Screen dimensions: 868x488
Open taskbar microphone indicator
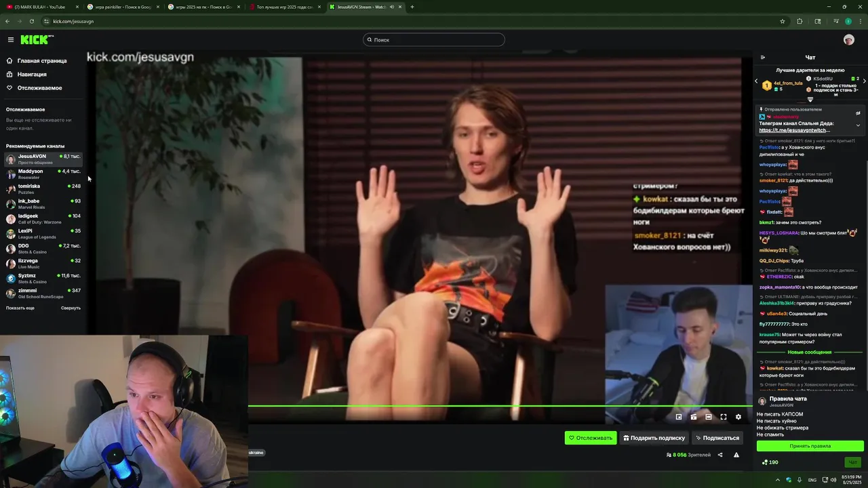(x=800, y=480)
